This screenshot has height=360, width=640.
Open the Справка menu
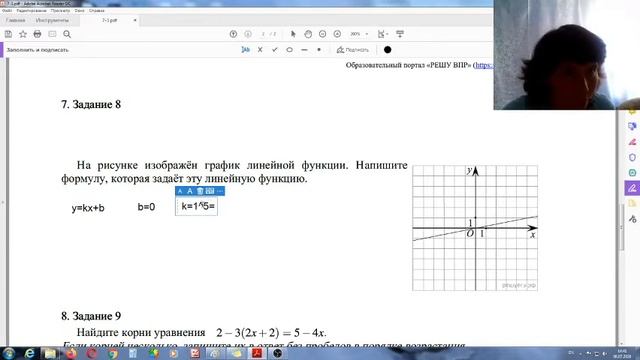97,11
